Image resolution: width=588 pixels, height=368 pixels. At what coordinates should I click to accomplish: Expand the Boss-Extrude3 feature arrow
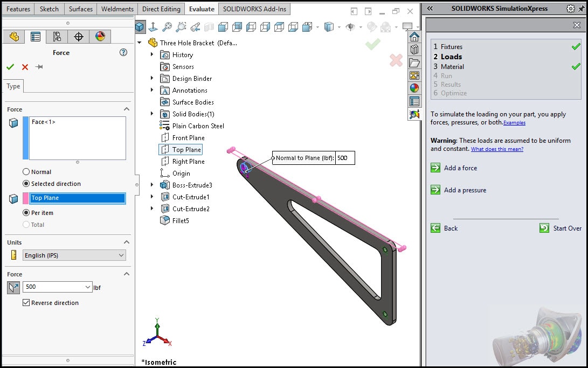coord(152,185)
